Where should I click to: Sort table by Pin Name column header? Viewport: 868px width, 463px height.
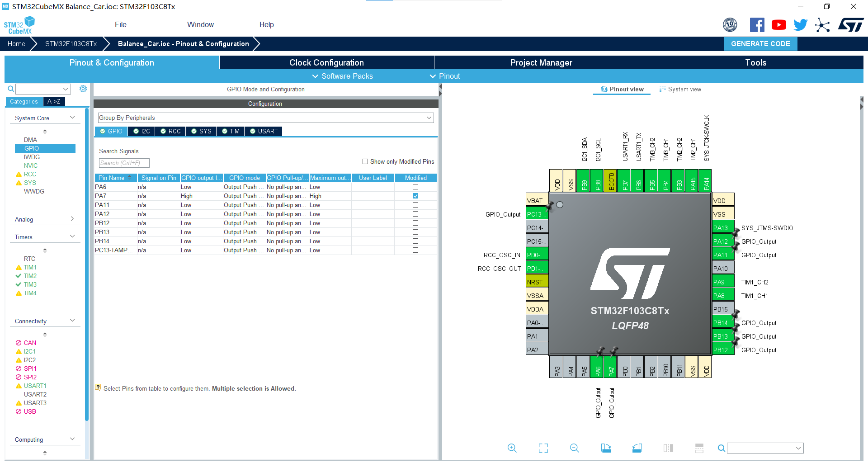pyautogui.click(x=115, y=178)
